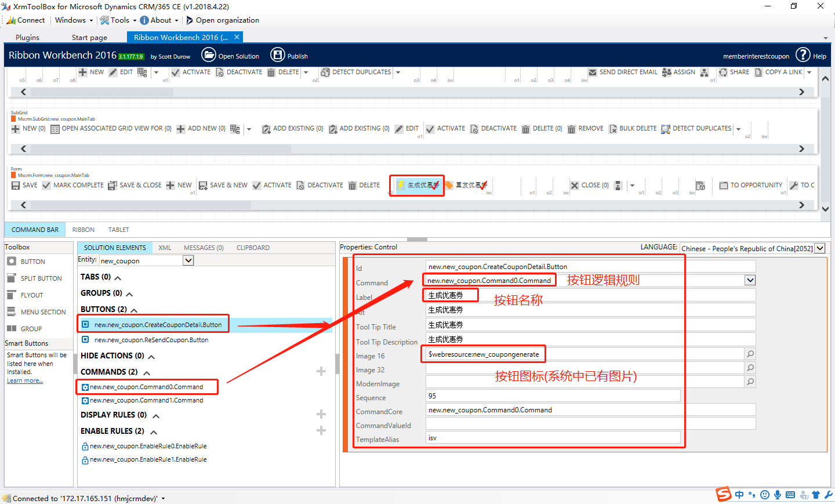Viewport: 835px width, 504px height.
Task: Open the Windows menu dropdown
Action: click(x=74, y=20)
